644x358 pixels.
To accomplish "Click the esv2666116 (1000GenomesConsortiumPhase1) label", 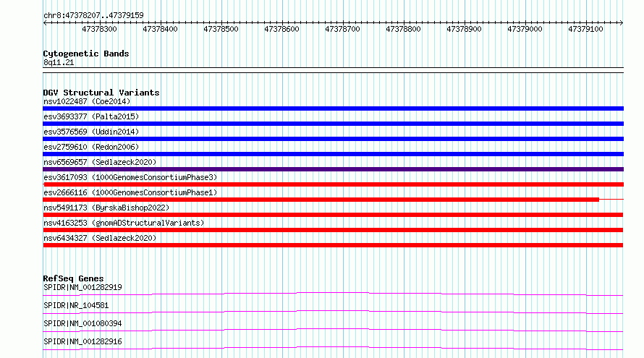I will click(130, 192).
